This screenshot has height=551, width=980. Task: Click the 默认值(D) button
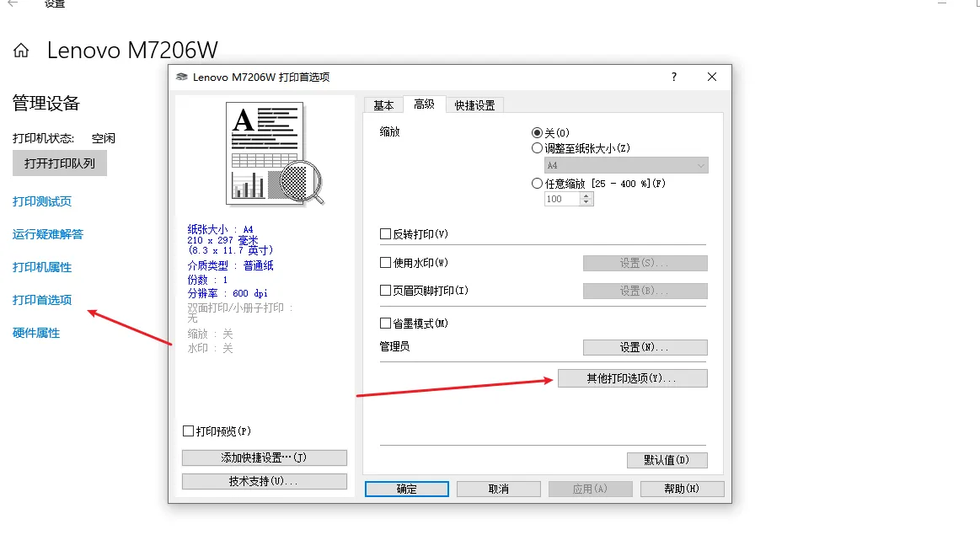(x=667, y=460)
